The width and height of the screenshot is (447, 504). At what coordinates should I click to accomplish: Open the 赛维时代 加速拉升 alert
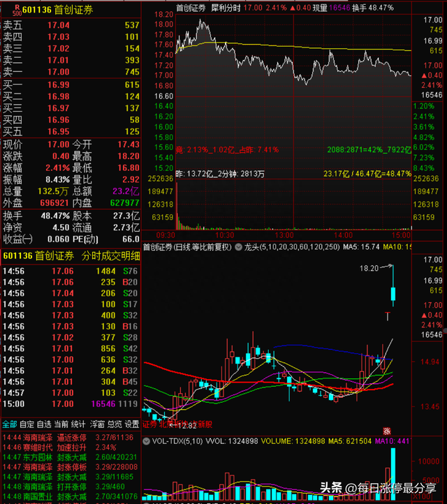coord(70,447)
